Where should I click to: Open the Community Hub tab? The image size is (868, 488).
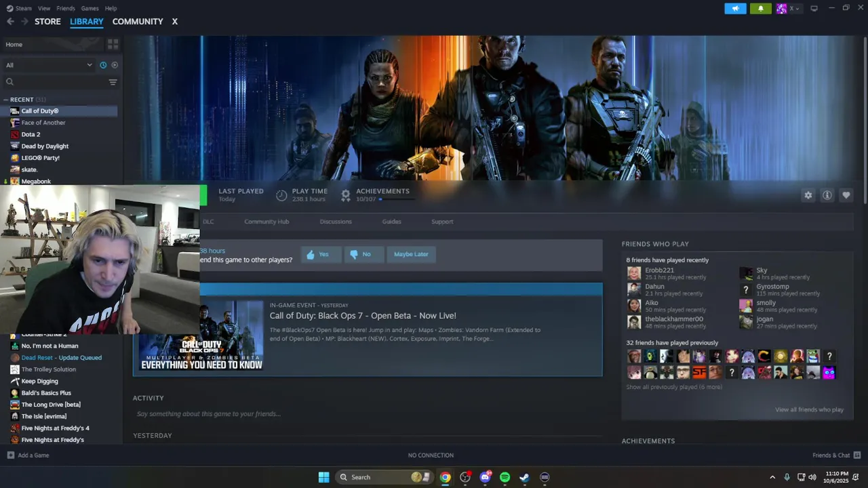(x=267, y=222)
